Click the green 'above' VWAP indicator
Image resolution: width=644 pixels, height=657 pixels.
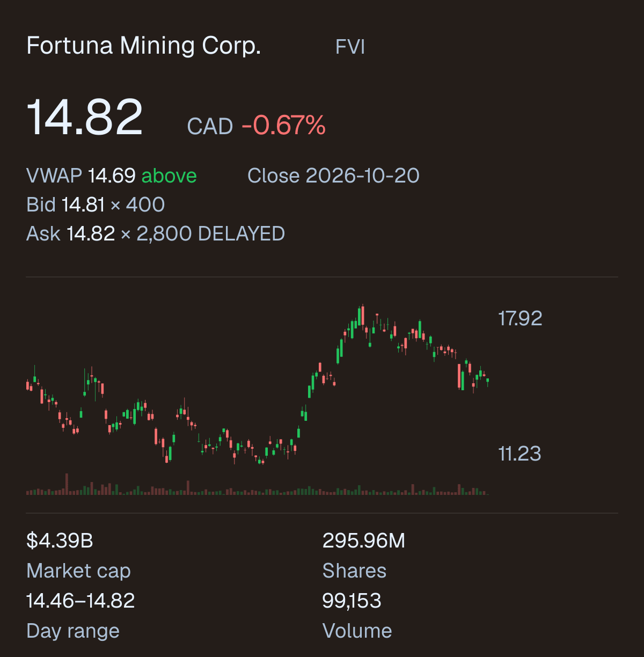click(169, 176)
